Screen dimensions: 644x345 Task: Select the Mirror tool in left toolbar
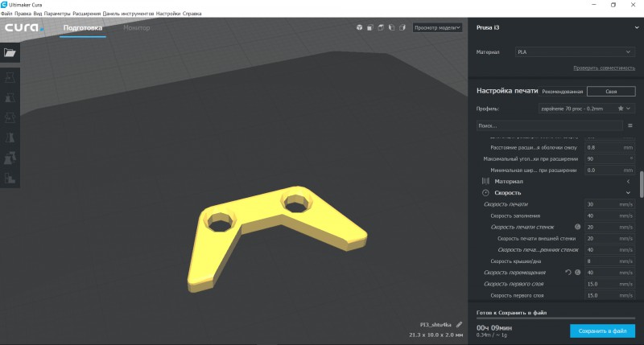coord(10,138)
